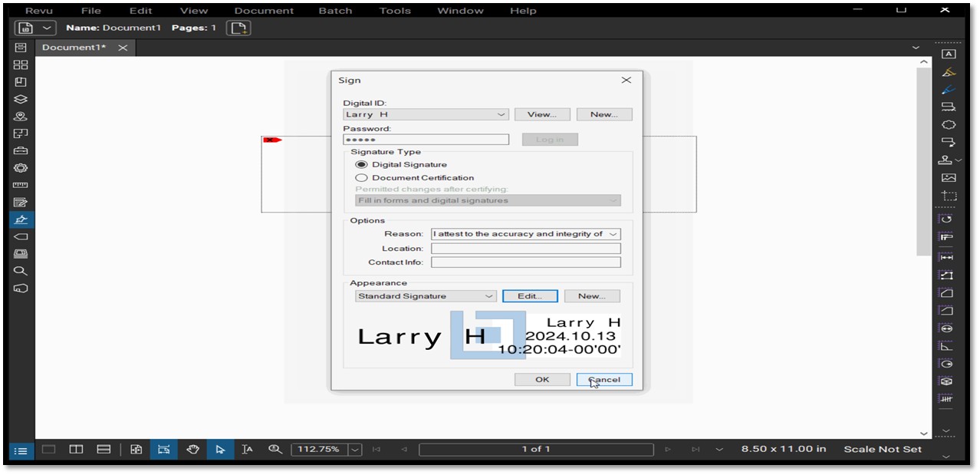Select the Digital Signature radio button
The width and height of the screenshot is (980, 475).
(x=361, y=164)
